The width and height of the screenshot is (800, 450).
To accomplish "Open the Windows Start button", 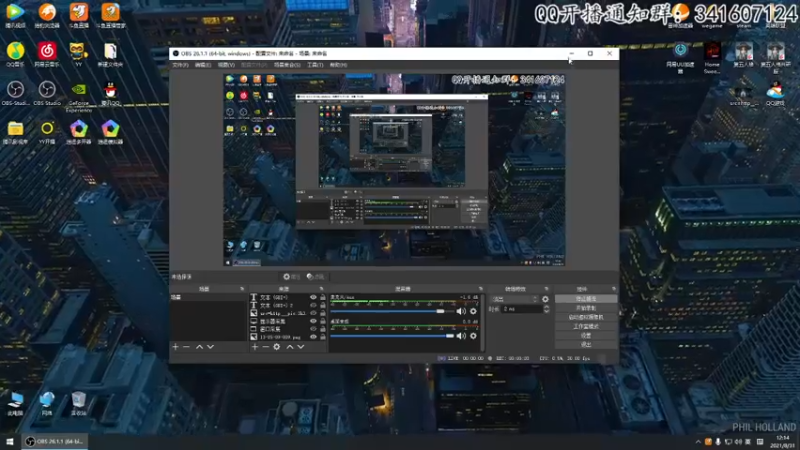I will 10,441.
